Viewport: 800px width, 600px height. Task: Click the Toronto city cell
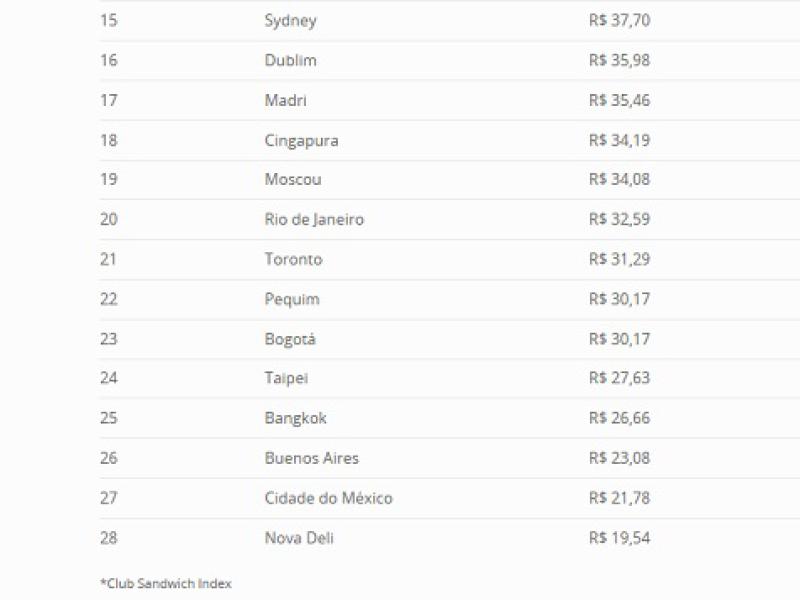point(293,260)
